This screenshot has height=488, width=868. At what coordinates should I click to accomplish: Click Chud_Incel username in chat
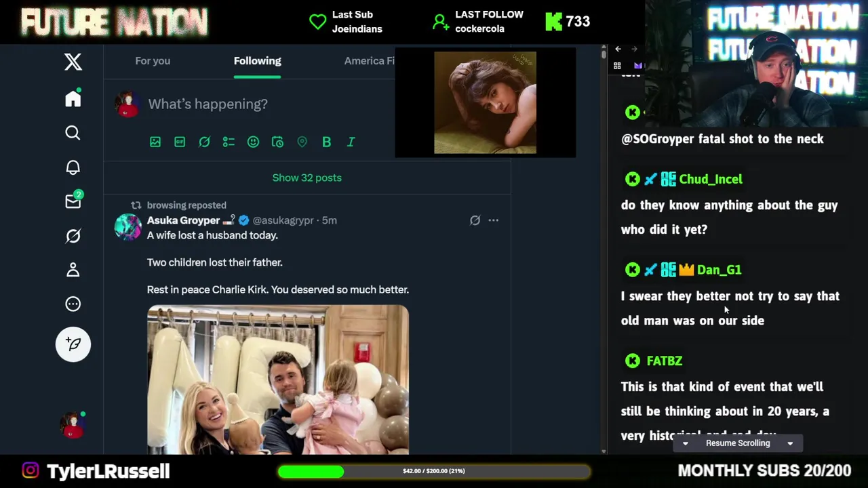[711, 179]
